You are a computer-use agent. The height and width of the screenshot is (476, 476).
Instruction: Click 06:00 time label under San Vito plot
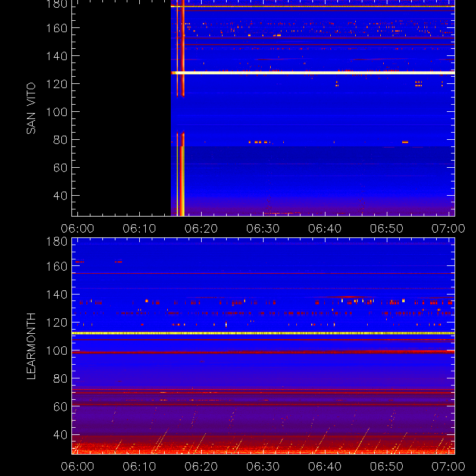pyautogui.click(x=77, y=228)
